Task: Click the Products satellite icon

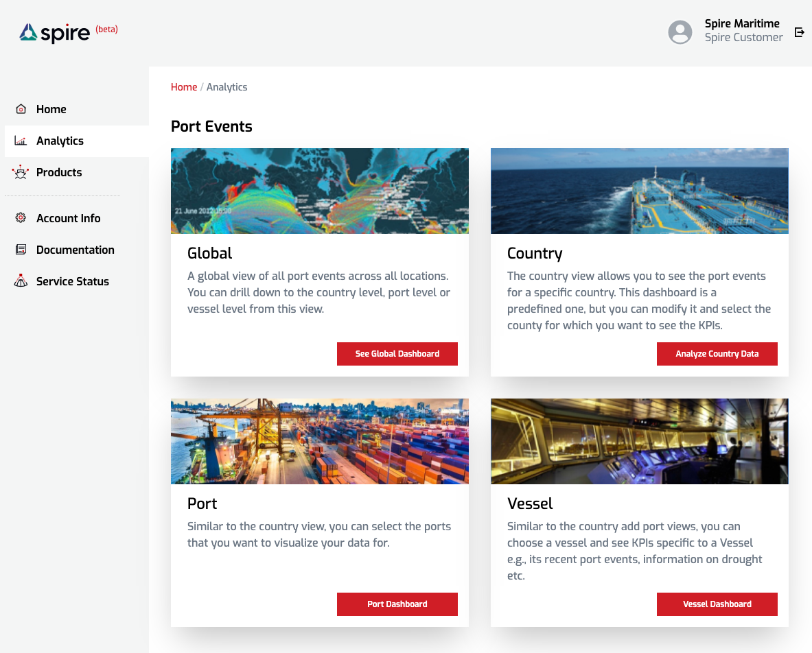Action: pos(21,172)
